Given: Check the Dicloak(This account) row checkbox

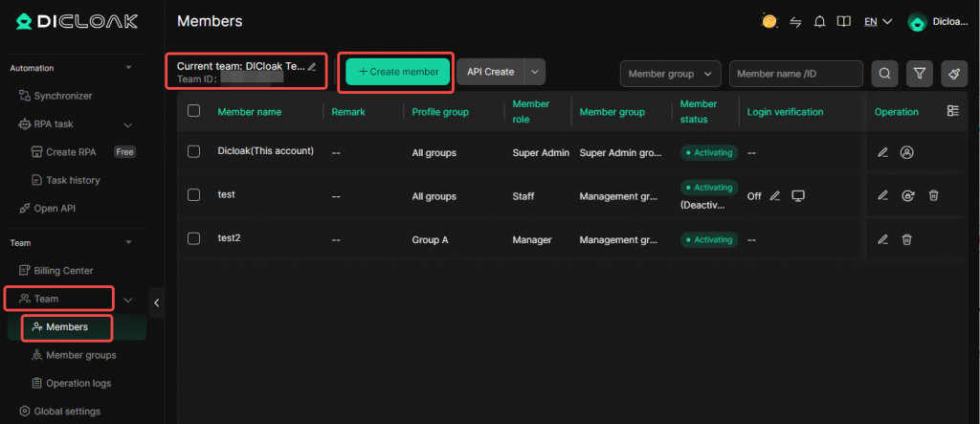Looking at the screenshot, I should coord(193,151).
